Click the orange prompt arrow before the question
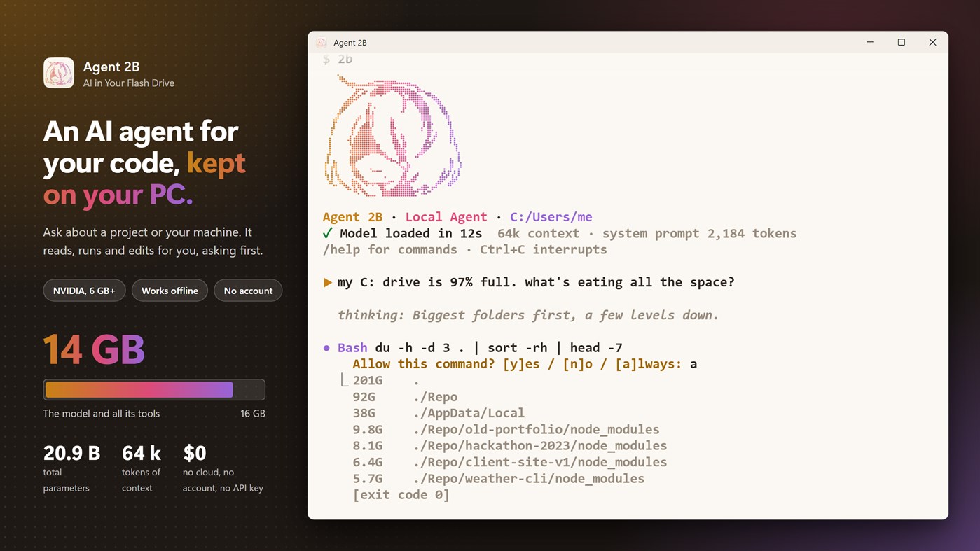The width and height of the screenshot is (980, 551). pos(327,283)
